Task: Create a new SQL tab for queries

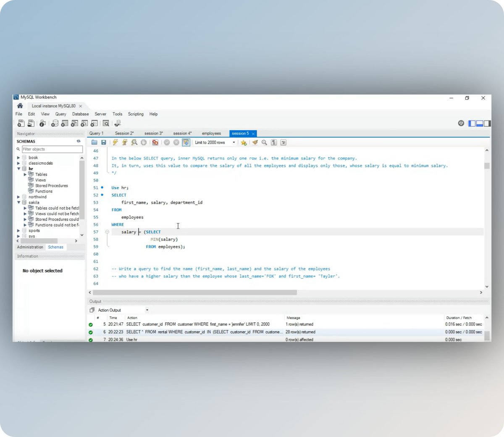Action: coord(21,124)
